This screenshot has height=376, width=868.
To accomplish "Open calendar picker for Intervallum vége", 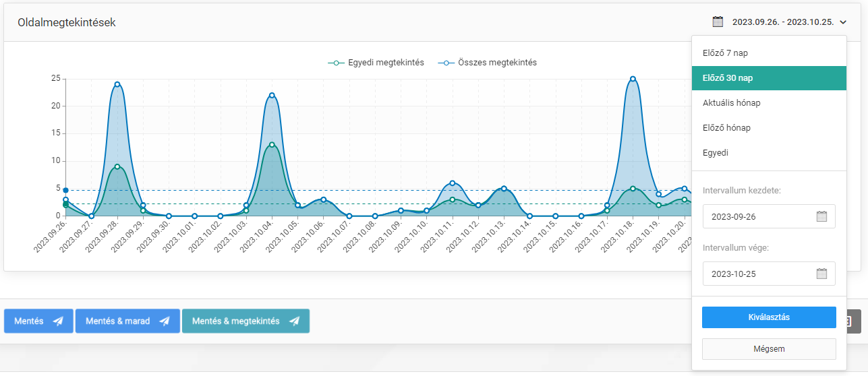I will 821,274.
